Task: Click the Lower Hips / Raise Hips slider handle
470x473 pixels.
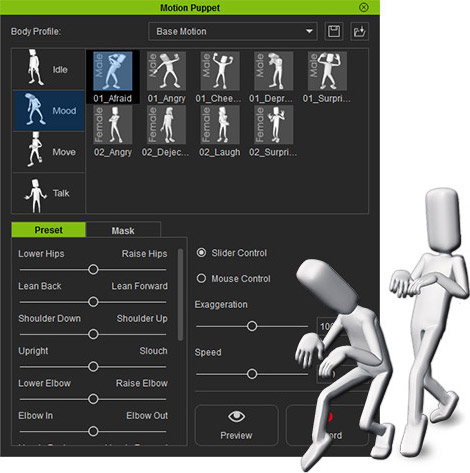Action: coord(93,269)
